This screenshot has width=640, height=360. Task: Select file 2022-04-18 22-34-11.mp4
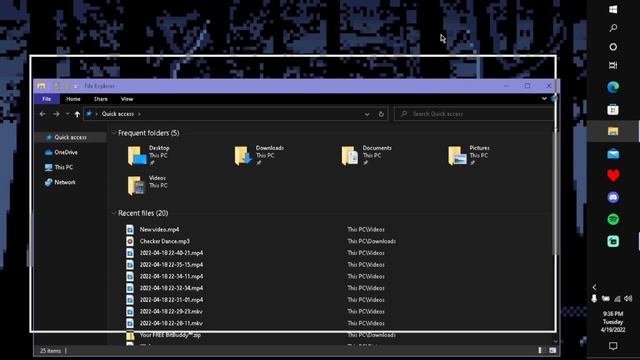point(171,276)
